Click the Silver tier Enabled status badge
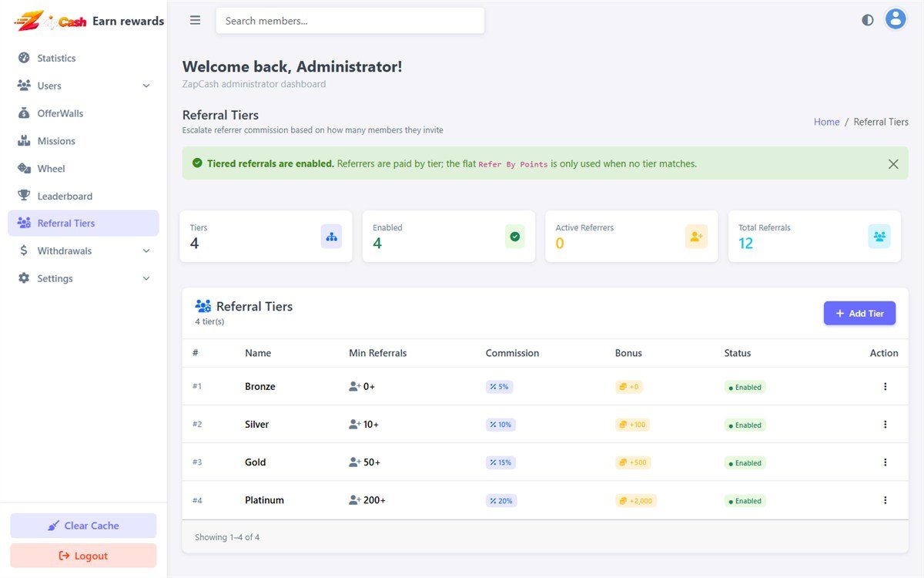924x578 pixels. [x=745, y=425]
